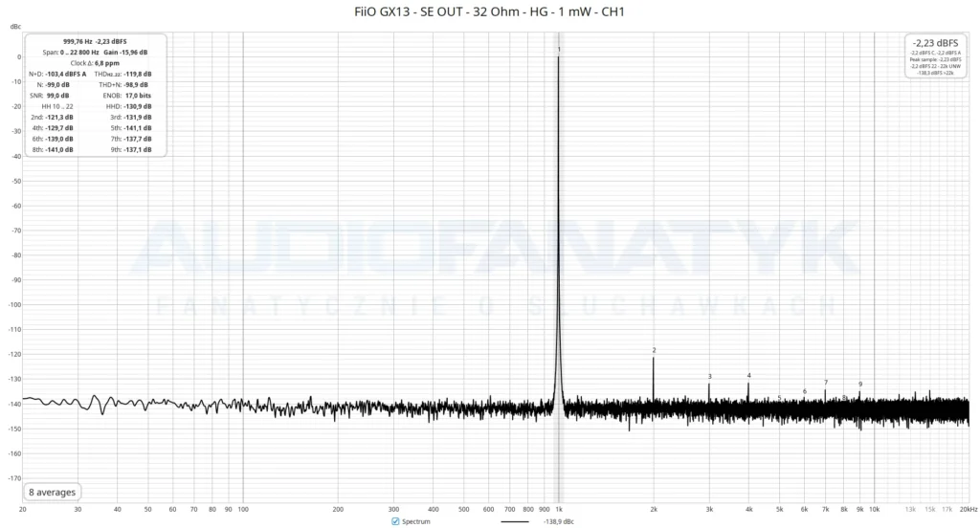Click the "100" label on frequency axis
Image resolution: width=980 pixels, height=528 pixels.
click(243, 509)
